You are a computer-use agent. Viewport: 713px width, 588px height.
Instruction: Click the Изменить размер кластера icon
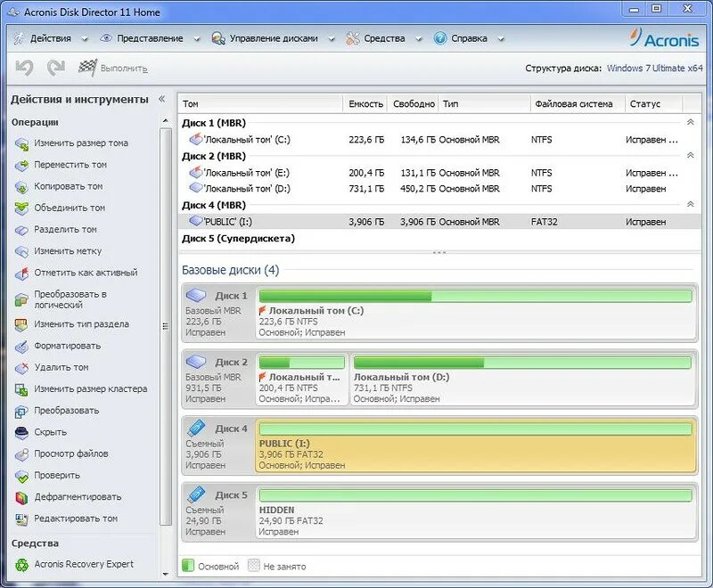tap(21, 389)
